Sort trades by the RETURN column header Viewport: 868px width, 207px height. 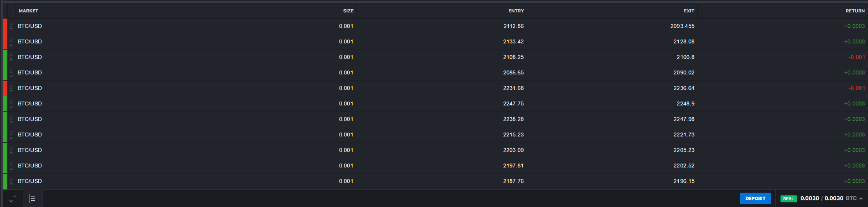pyautogui.click(x=855, y=11)
